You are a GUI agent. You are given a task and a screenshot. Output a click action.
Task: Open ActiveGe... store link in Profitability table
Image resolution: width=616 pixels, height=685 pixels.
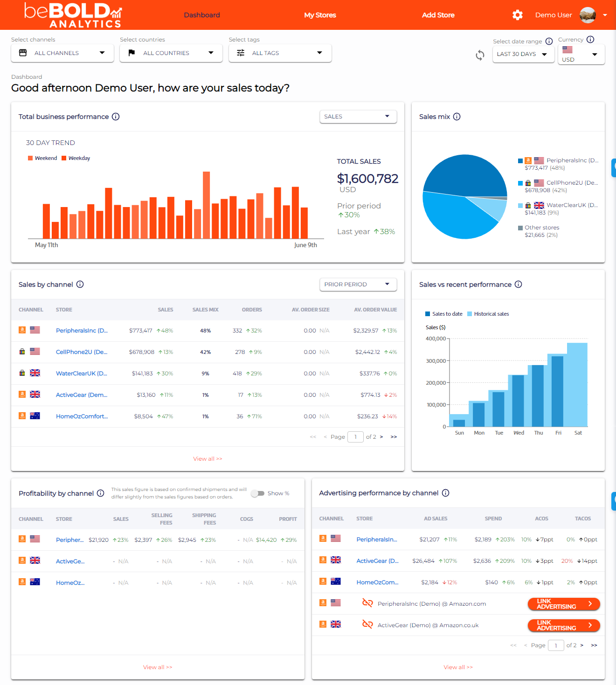tap(70, 561)
